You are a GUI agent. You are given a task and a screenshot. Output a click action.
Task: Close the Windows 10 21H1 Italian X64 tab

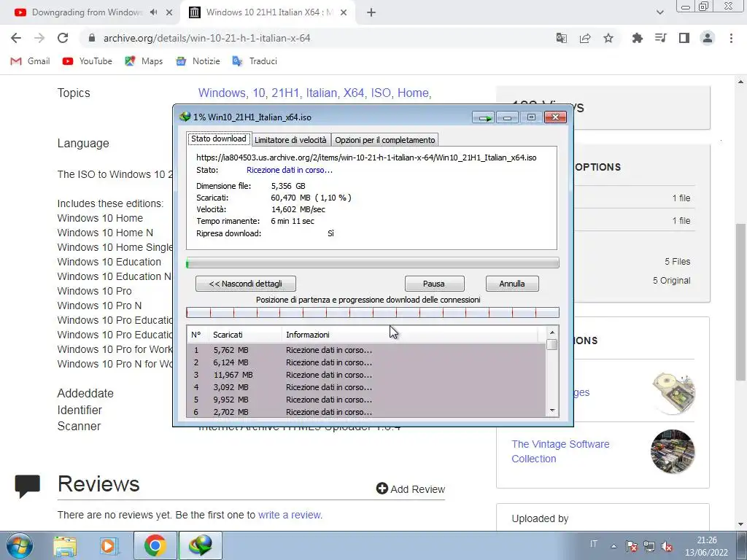[x=344, y=12]
